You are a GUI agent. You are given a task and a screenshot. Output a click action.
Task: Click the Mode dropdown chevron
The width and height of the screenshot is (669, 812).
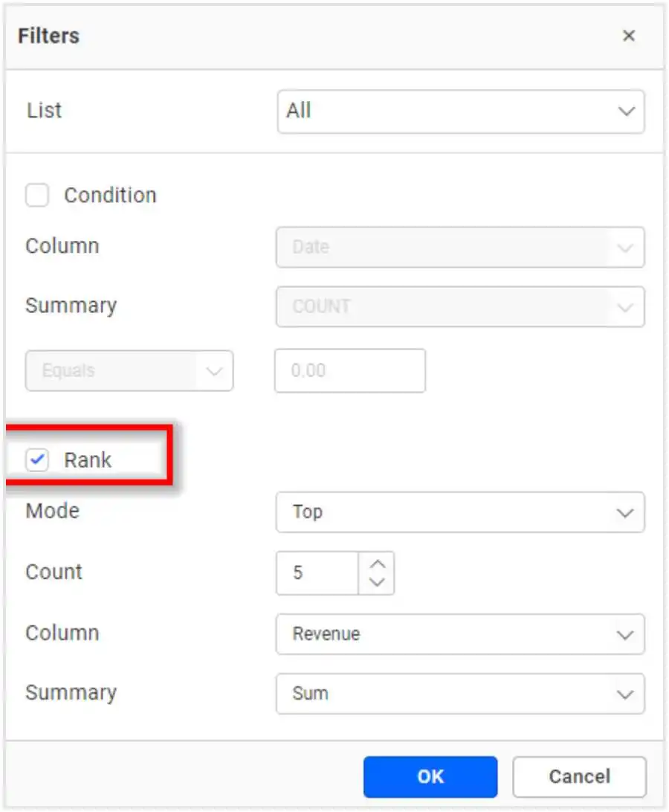tap(624, 512)
